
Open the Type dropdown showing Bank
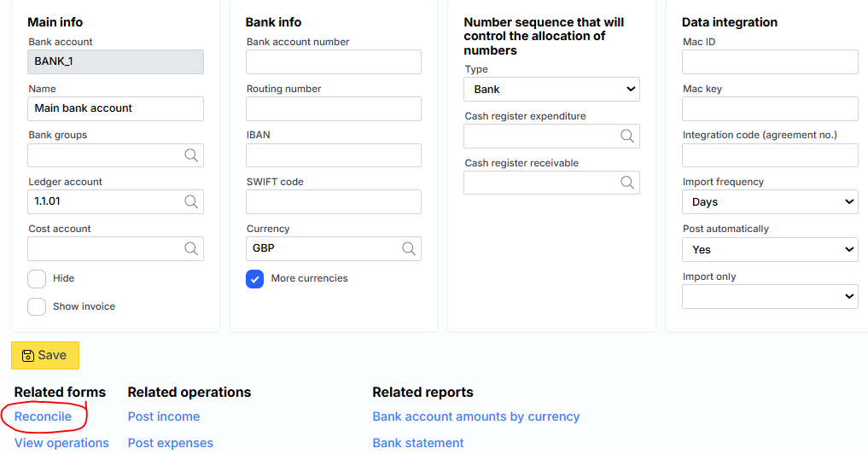tap(551, 90)
